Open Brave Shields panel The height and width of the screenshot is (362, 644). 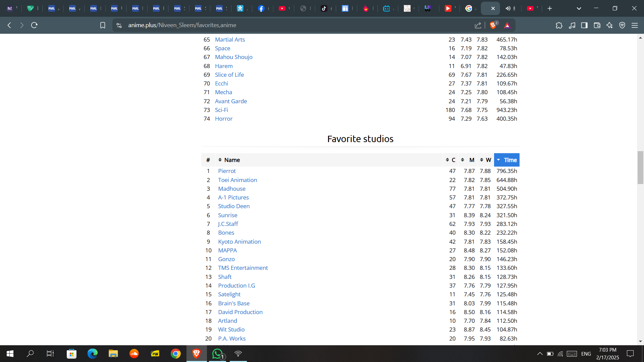(x=493, y=25)
